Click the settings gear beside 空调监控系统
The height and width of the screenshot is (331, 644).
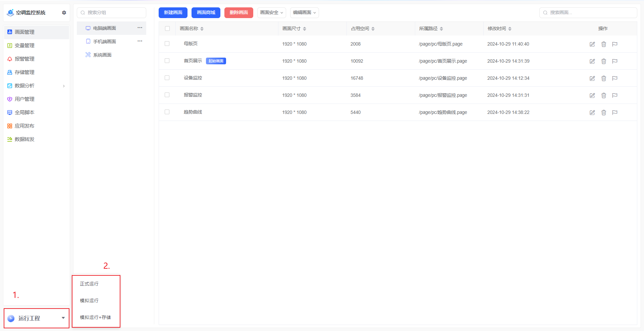click(x=64, y=13)
